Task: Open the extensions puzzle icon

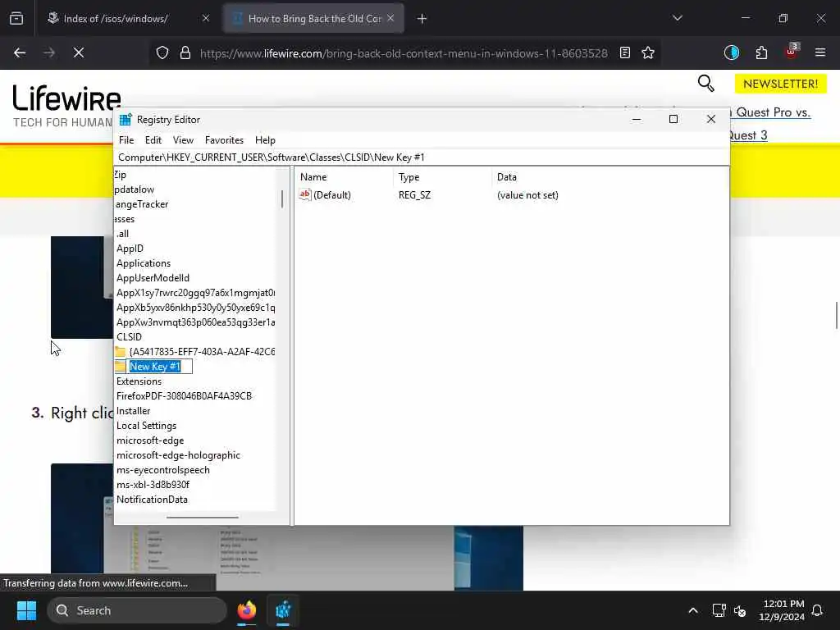Action: point(761,53)
